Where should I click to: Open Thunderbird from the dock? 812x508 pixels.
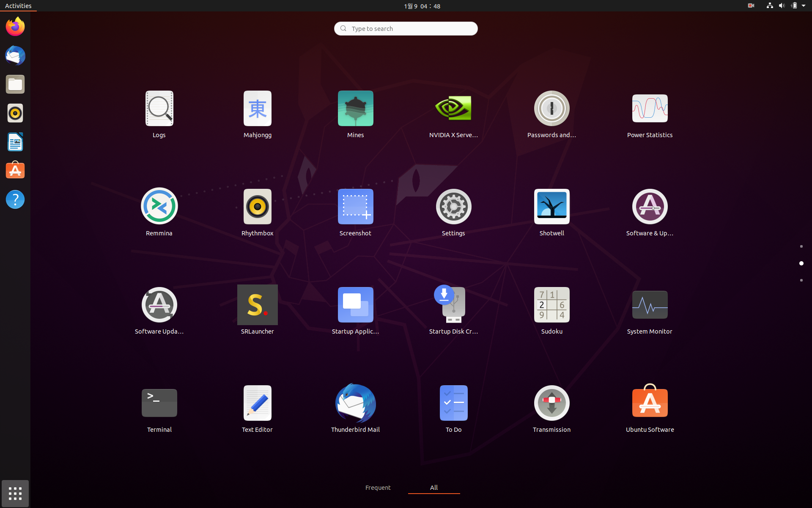coord(15,55)
